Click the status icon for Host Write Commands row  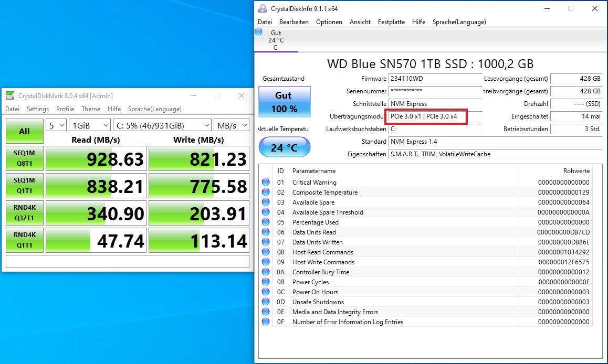pos(266,262)
